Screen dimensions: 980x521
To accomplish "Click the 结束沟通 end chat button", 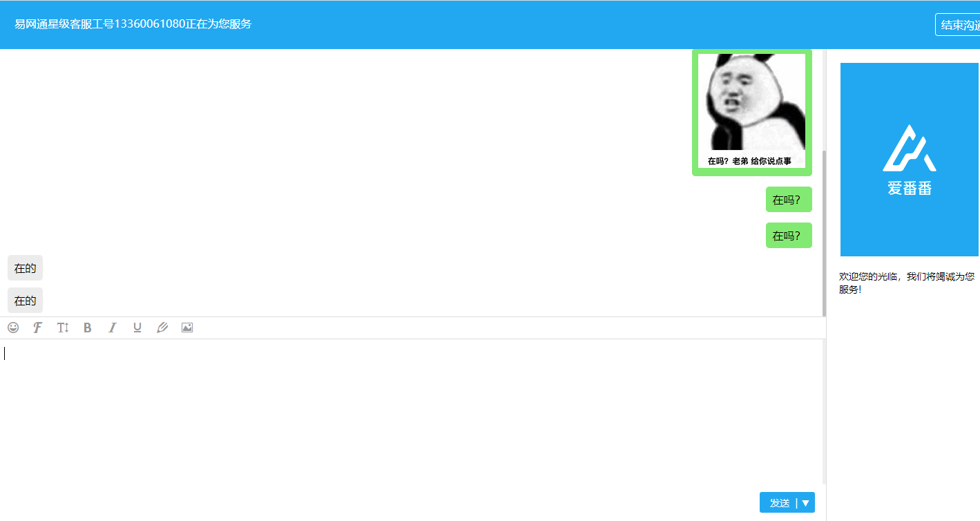I will [960, 25].
